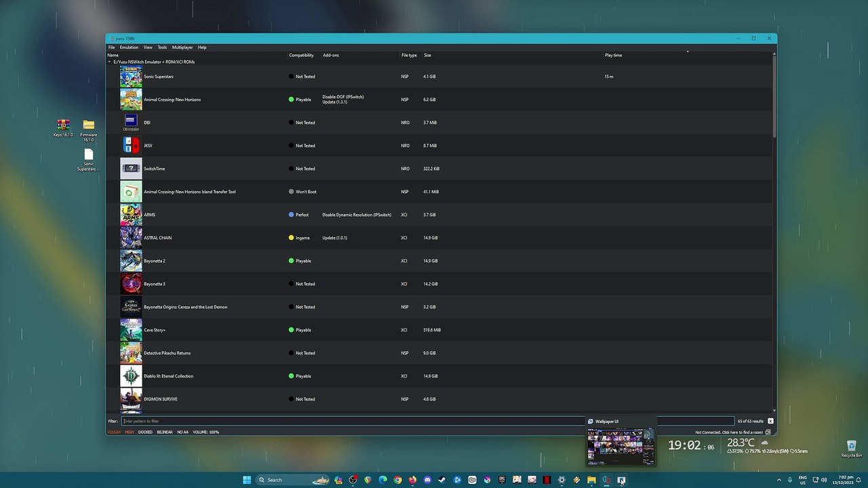
Task: Click the VOLUME: 100% status control
Action: point(205,432)
